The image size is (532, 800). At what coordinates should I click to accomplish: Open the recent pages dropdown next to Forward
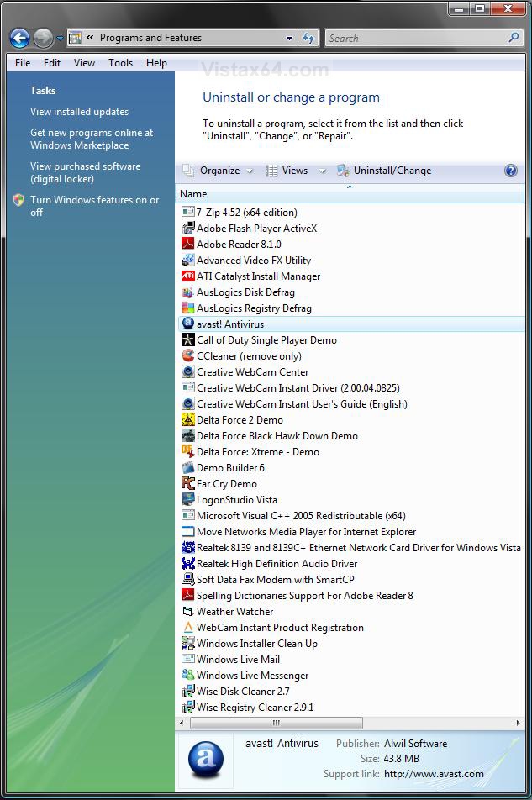pos(60,39)
